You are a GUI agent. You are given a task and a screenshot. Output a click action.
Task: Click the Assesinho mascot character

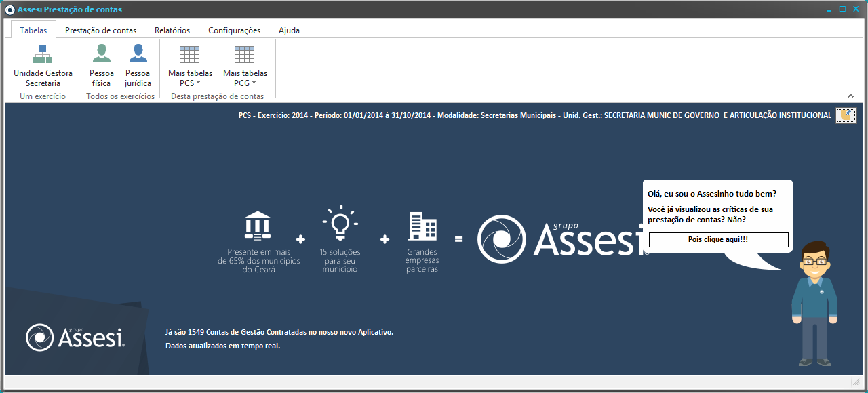pyautogui.click(x=814, y=303)
